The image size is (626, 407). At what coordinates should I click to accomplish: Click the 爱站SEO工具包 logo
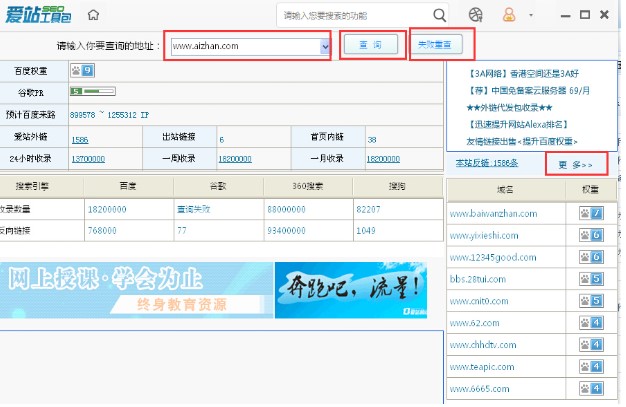38,15
